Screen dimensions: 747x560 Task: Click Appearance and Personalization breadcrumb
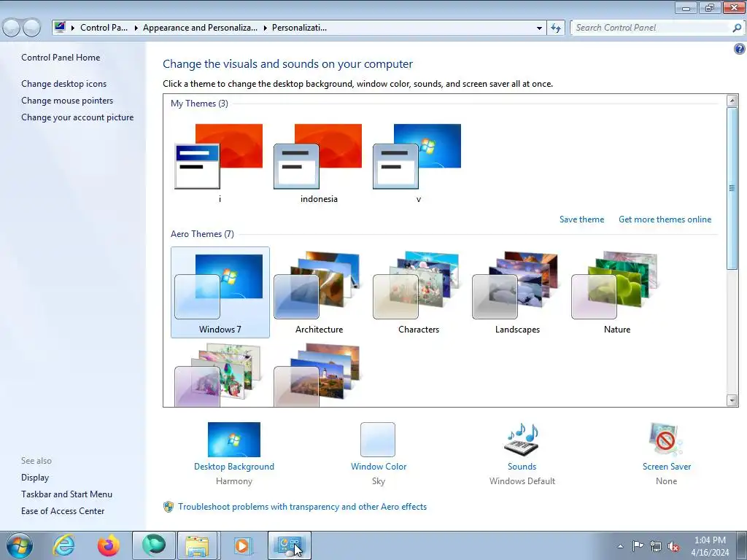pos(200,28)
